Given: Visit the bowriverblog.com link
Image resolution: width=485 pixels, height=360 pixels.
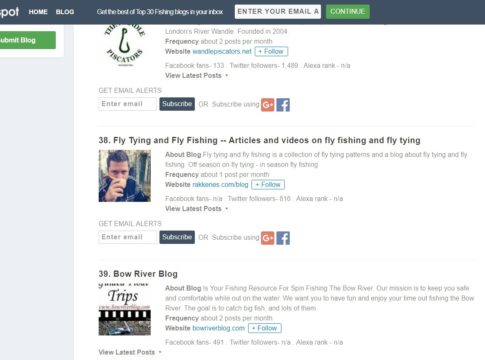Looking at the screenshot, I should point(219,328).
